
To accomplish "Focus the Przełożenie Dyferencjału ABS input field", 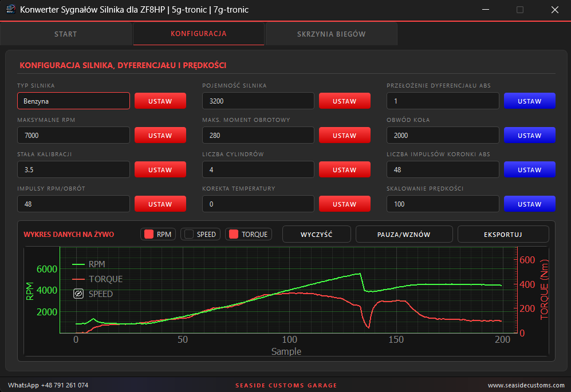I will (x=443, y=101).
